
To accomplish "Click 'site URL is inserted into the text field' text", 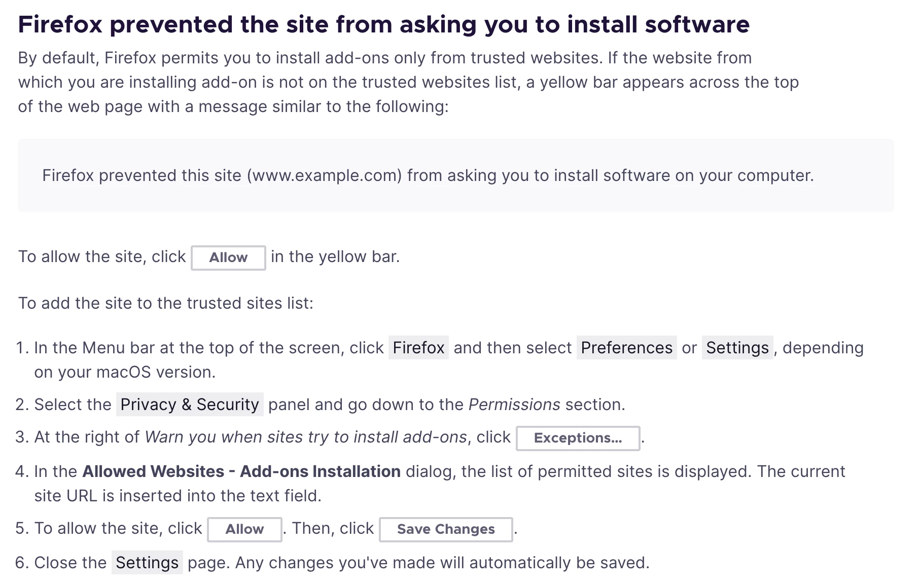I will [x=178, y=496].
